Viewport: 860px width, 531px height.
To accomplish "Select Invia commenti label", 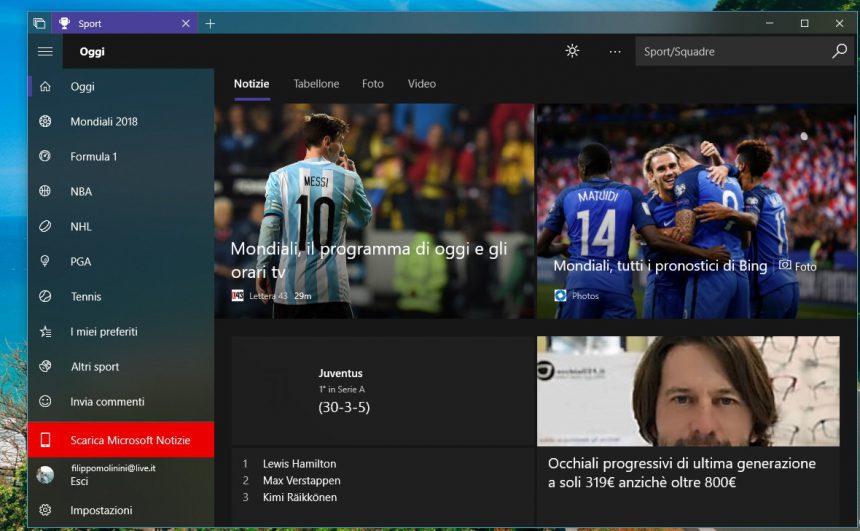I will click(107, 402).
